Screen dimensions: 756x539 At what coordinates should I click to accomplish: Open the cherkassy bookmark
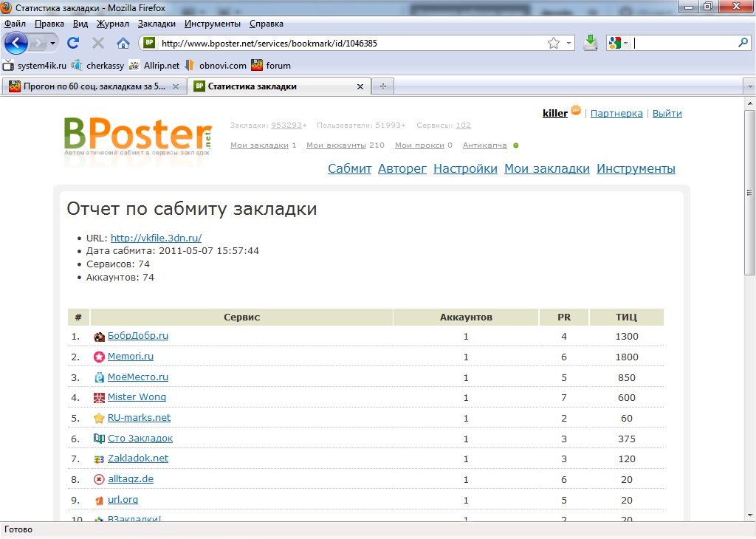[97, 66]
